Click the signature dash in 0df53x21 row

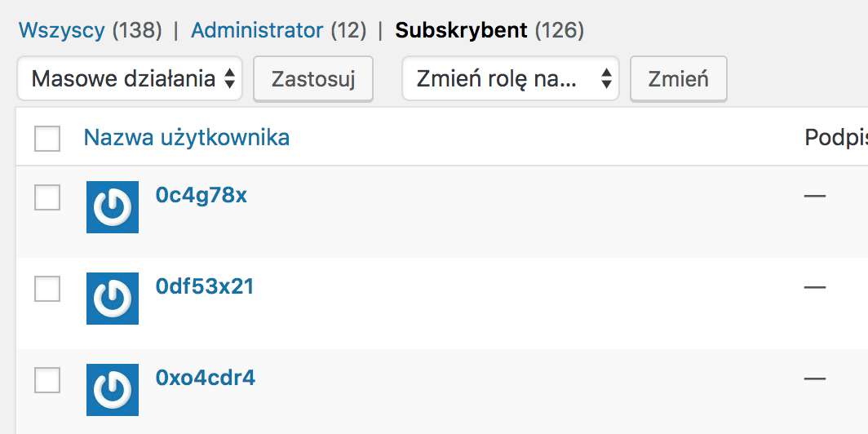[815, 287]
